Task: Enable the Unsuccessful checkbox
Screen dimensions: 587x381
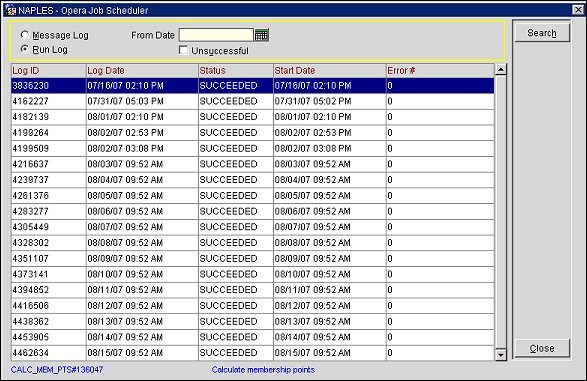Action: 183,50
